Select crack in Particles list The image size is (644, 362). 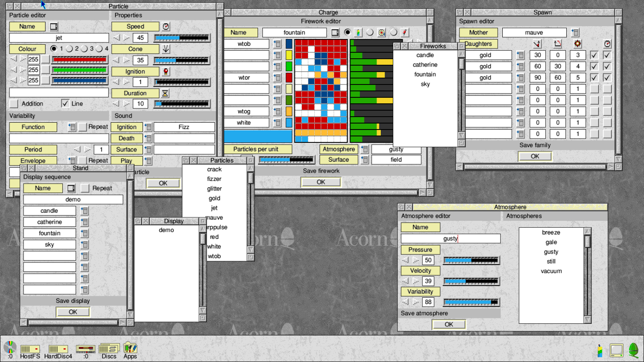point(214,169)
